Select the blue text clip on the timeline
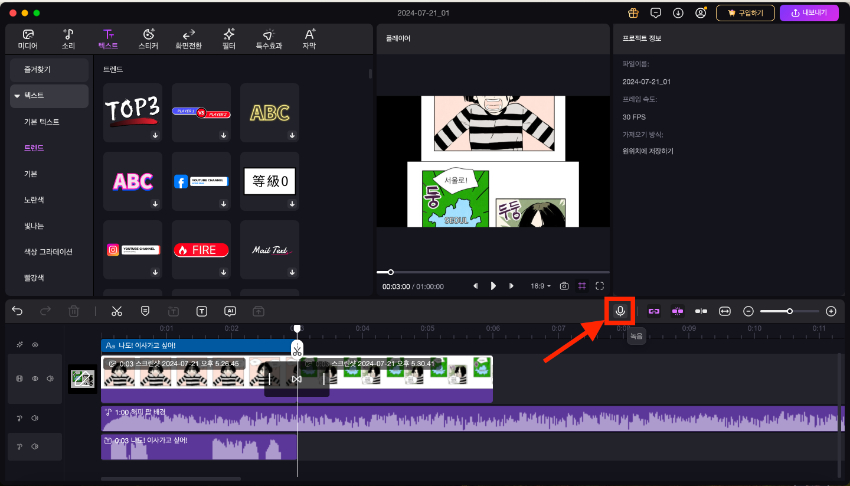 pos(197,346)
